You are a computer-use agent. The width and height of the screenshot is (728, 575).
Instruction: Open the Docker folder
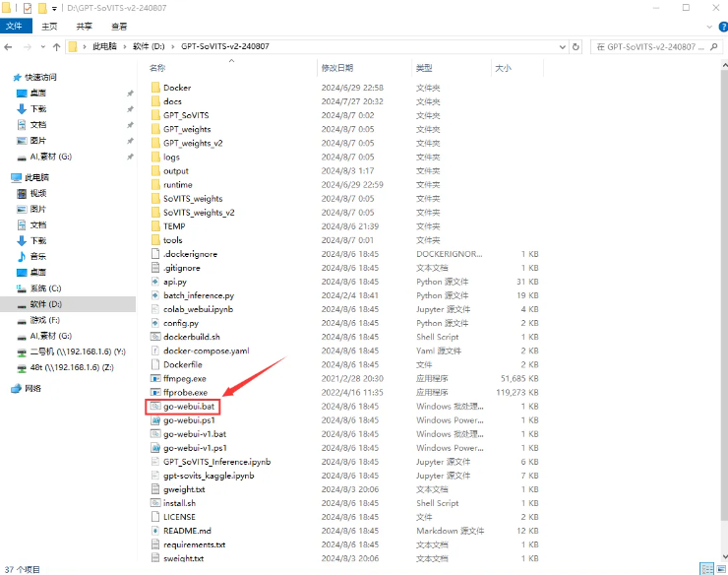(177, 88)
